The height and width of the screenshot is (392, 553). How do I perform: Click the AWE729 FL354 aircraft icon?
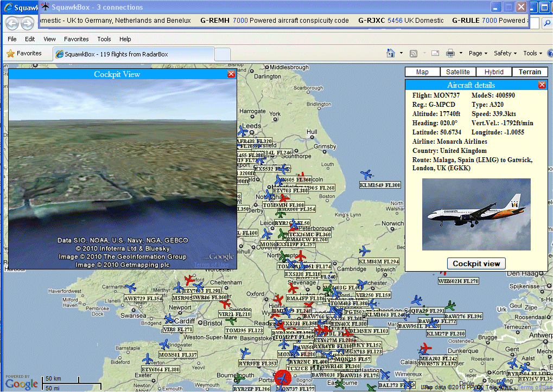tap(131, 288)
